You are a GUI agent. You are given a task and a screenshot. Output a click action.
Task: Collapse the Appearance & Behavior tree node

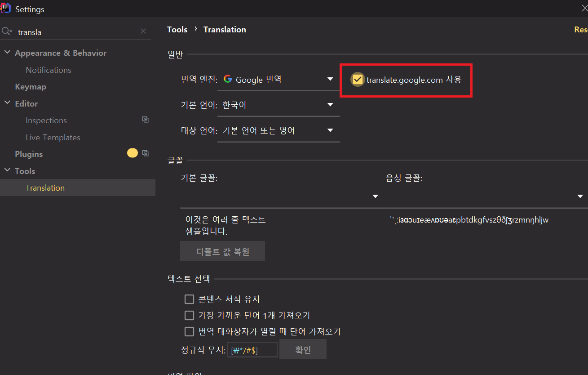7,53
